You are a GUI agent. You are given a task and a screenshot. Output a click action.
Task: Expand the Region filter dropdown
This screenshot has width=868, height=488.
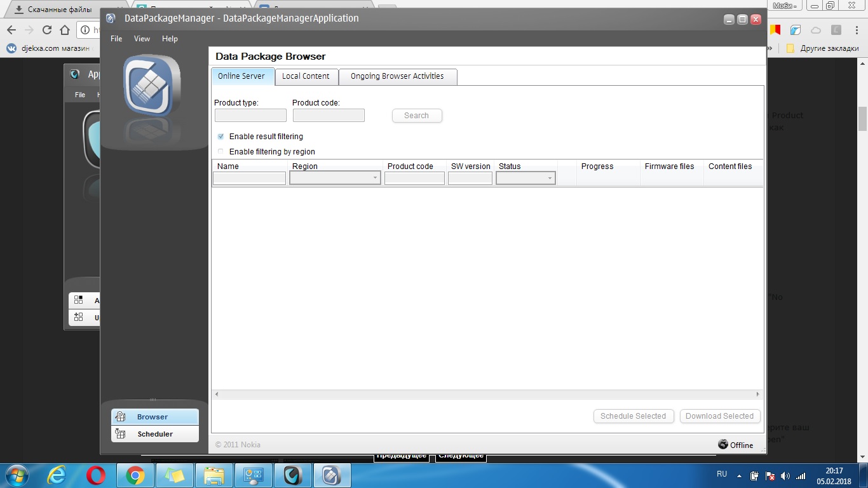coord(375,179)
